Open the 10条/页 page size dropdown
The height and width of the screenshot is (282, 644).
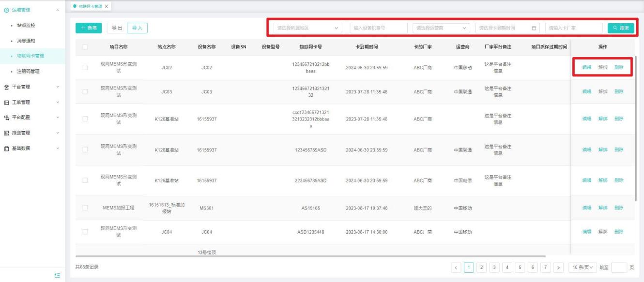582,267
